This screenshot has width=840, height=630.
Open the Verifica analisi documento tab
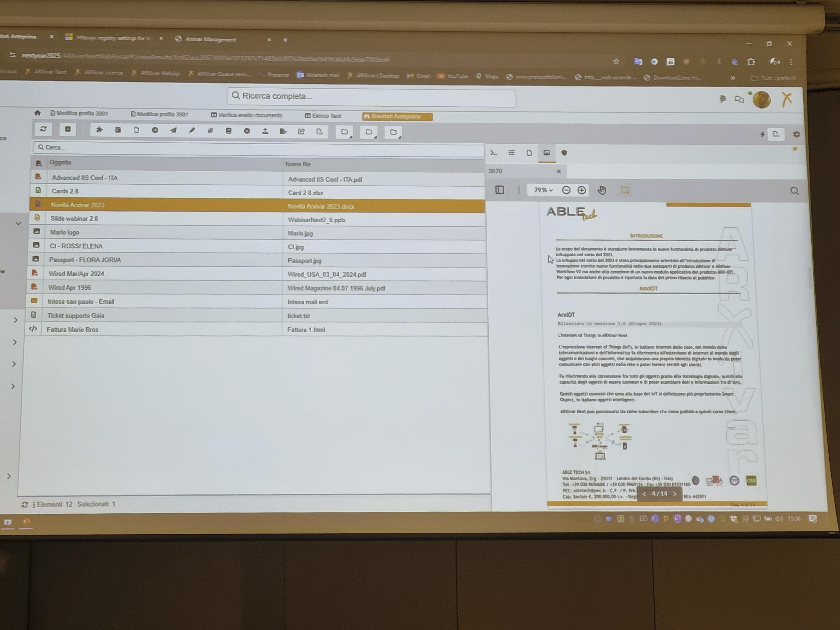tap(247, 115)
